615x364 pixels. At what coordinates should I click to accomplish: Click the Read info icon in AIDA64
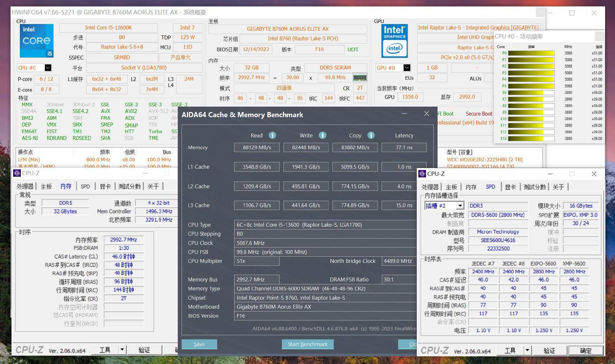tap(272, 135)
